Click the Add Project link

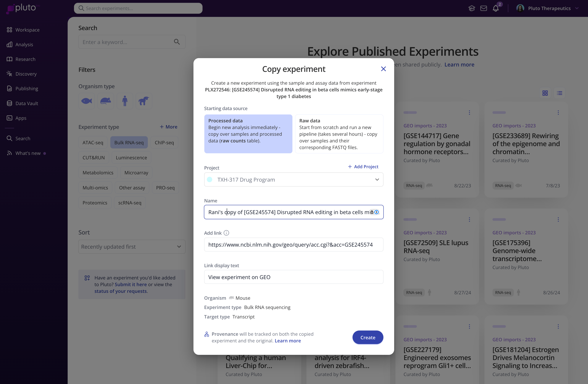click(x=363, y=167)
